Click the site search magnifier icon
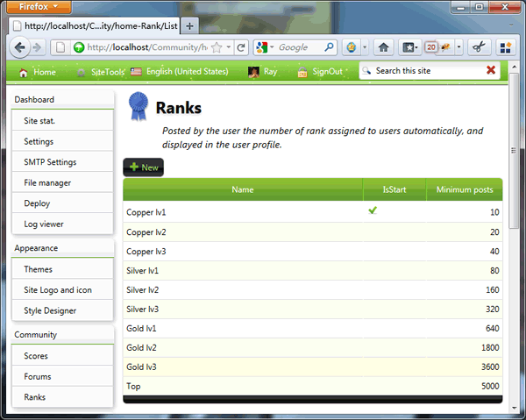This screenshot has width=526, height=420. tap(366, 70)
